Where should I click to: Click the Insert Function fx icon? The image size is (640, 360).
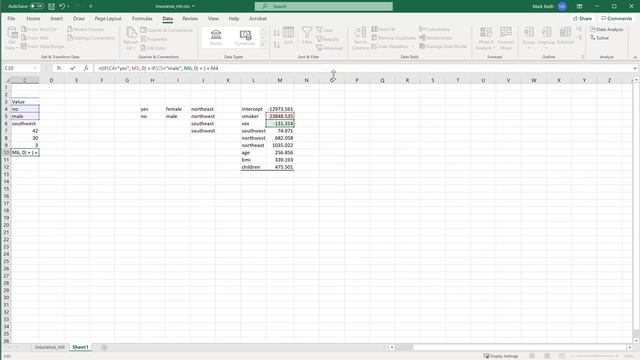(86, 68)
